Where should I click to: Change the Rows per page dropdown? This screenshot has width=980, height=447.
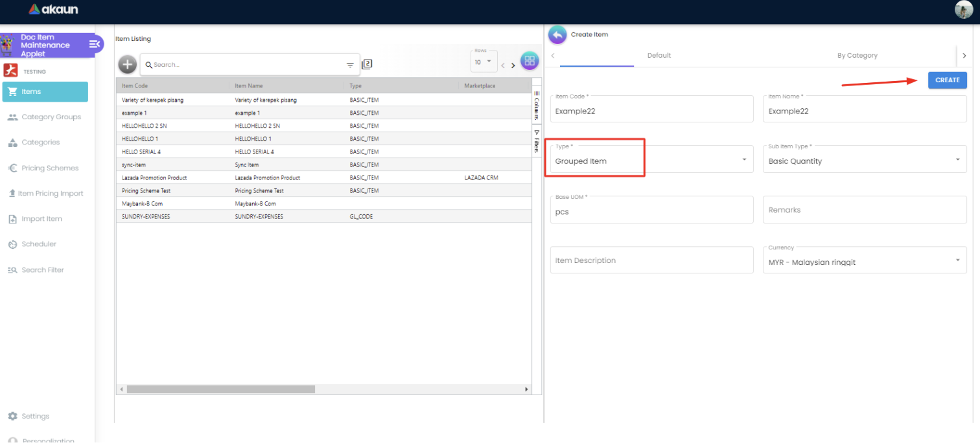click(x=484, y=62)
